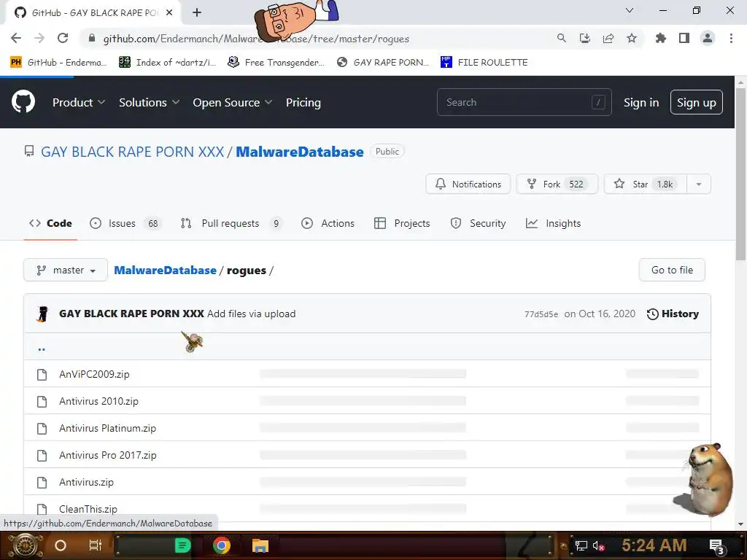Click the install app icon in address bar
The width and height of the screenshot is (747, 560).
click(x=584, y=38)
